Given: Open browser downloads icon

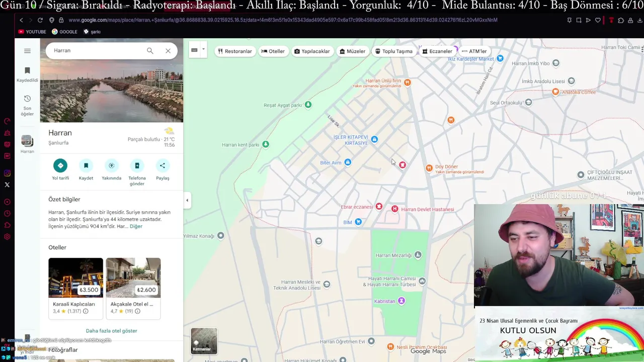Looking at the screenshot, I should pyautogui.click(x=639, y=20).
